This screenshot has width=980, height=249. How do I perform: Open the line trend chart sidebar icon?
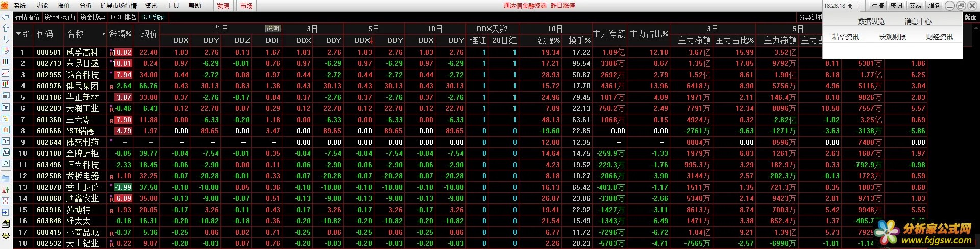click(x=6, y=73)
